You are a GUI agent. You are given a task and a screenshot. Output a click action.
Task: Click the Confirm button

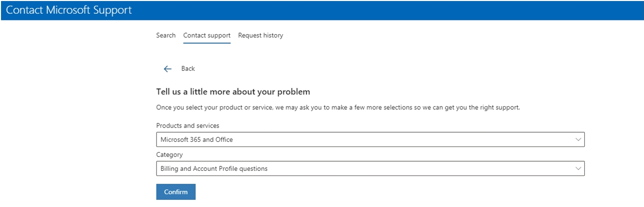tap(176, 192)
